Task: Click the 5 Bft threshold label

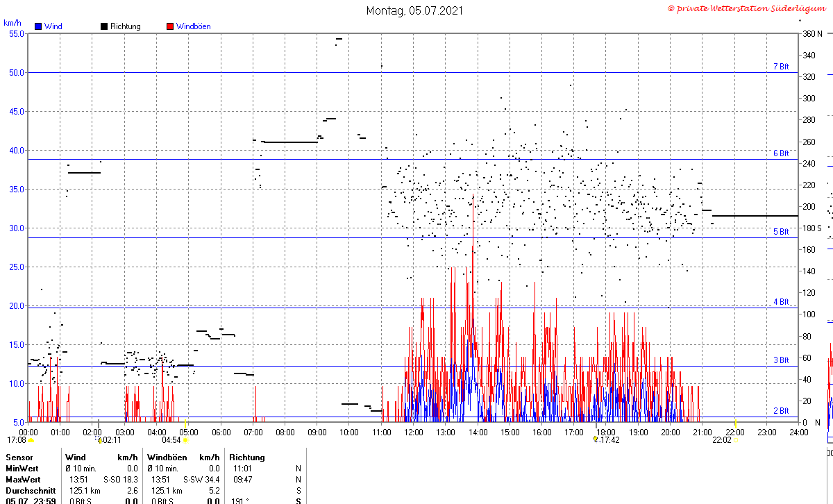Action: click(x=781, y=232)
